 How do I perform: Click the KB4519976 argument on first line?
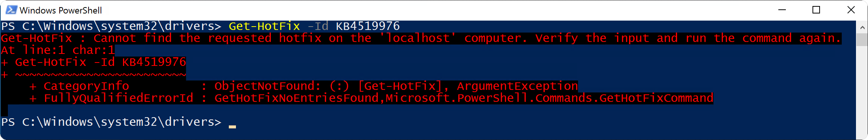pyautogui.click(x=368, y=26)
